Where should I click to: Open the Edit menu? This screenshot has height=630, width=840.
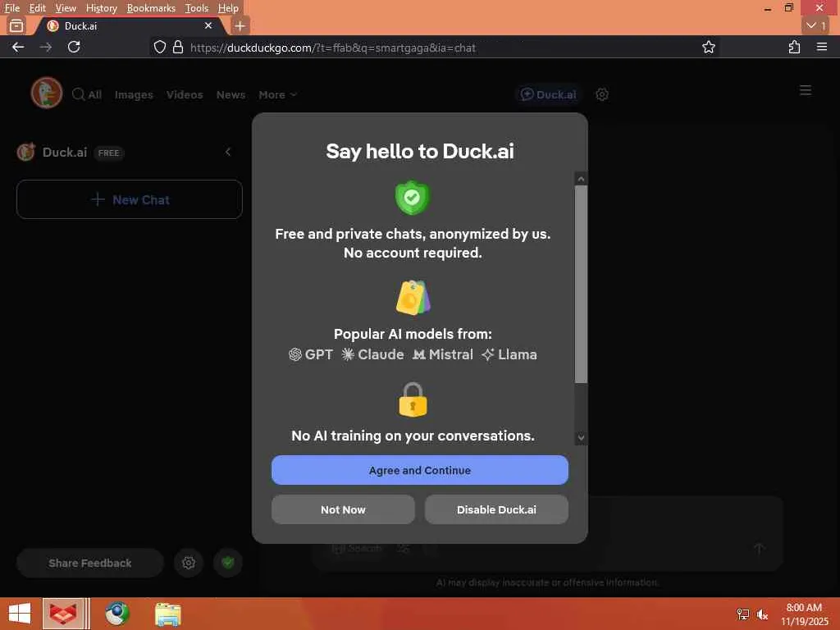37,8
